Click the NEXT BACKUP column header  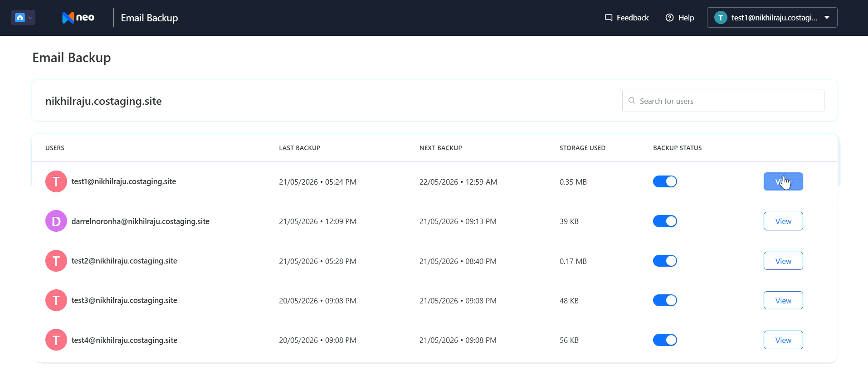(x=441, y=148)
